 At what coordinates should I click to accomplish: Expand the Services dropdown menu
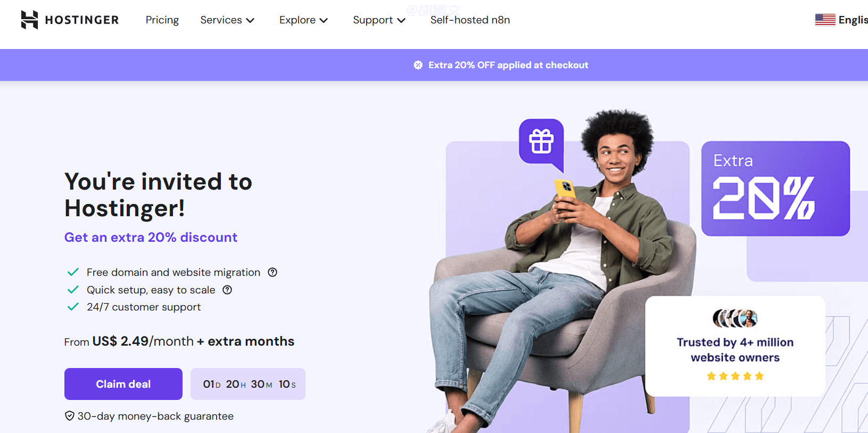pyautogui.click(x=227, y=20)
